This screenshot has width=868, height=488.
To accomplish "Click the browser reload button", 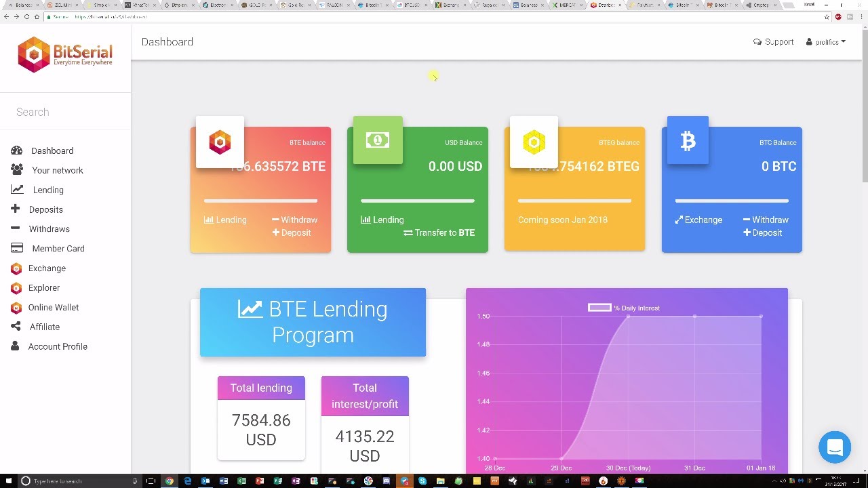I will (x=26, y=16).
